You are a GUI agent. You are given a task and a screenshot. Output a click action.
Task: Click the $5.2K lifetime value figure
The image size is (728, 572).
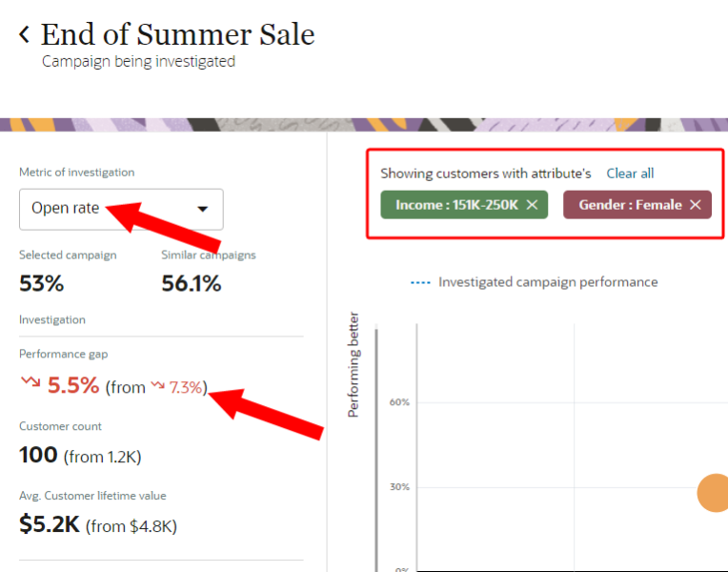[x=50, y=524]
